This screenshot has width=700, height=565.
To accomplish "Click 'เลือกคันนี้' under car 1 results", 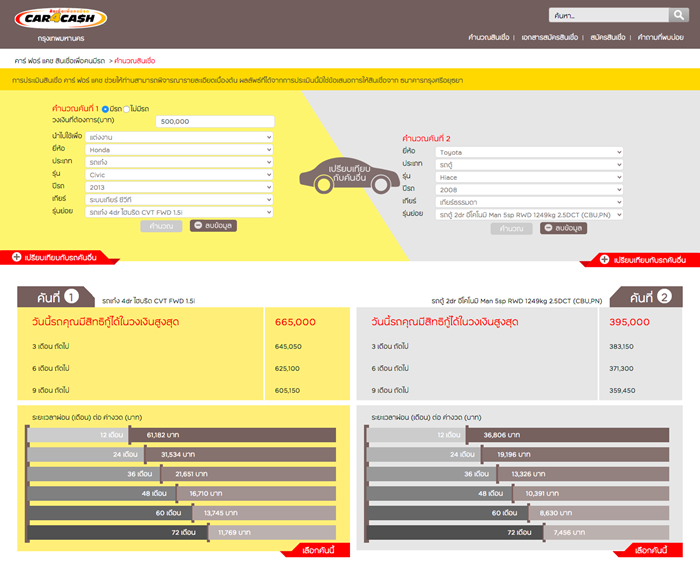I will 317,550.
